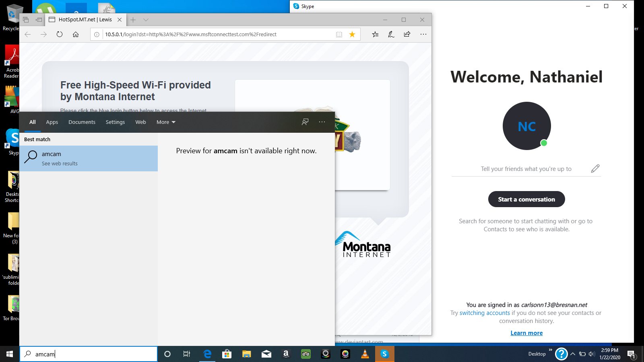Screen dimensions: 644x362
Task: Click the blue help question mark in the tray
Action: click(x=561, y=354)
